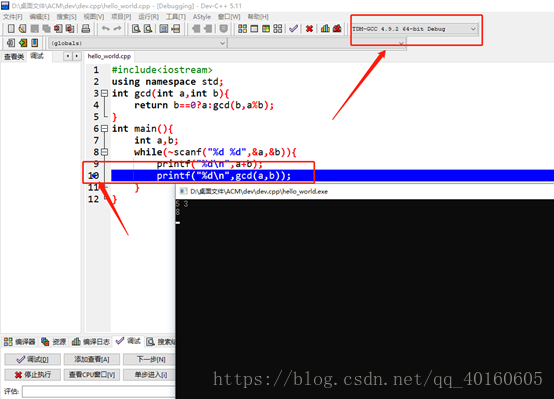Screen dimensions: 554x399
Task: Switch to the 查看类 side tab
Action: (x=14, y=57)
